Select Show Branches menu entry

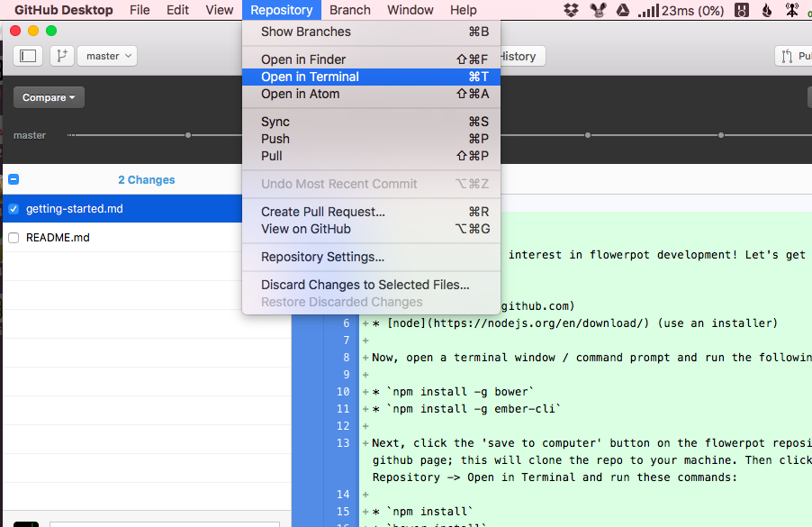coord(371,32)
